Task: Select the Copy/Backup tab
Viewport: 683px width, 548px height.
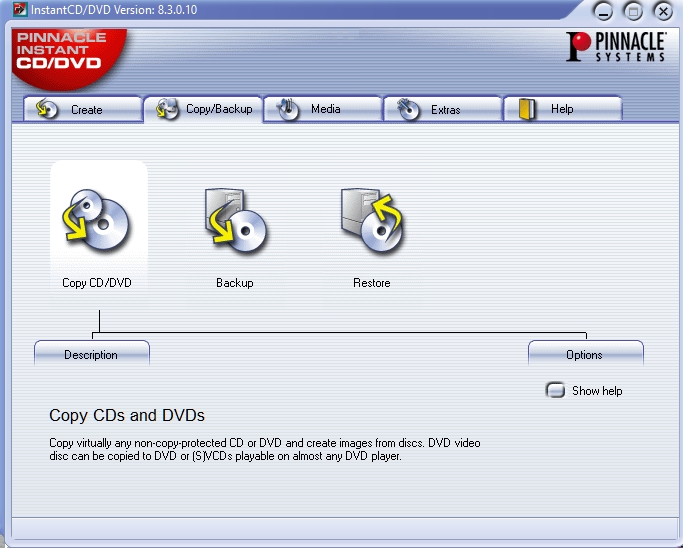Action: coord(203,109)
